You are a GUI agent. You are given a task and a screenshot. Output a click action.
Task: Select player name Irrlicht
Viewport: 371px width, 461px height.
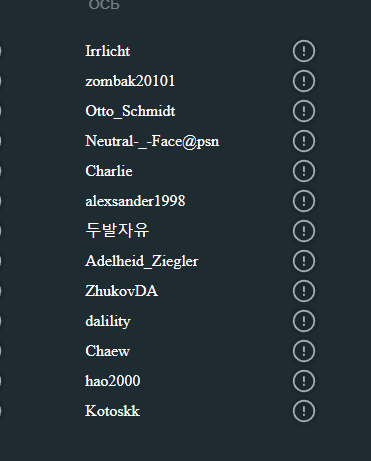108,51
